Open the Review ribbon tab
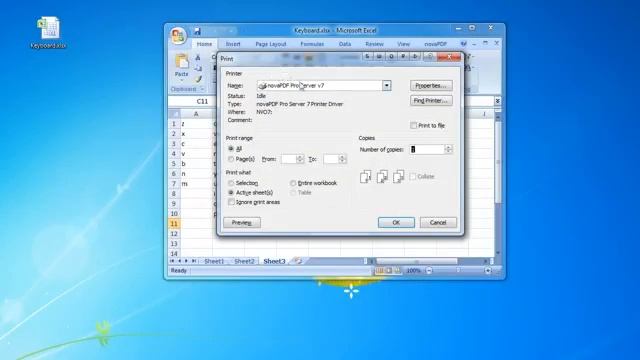Viewport: 640px width, 360px height. 374,44
